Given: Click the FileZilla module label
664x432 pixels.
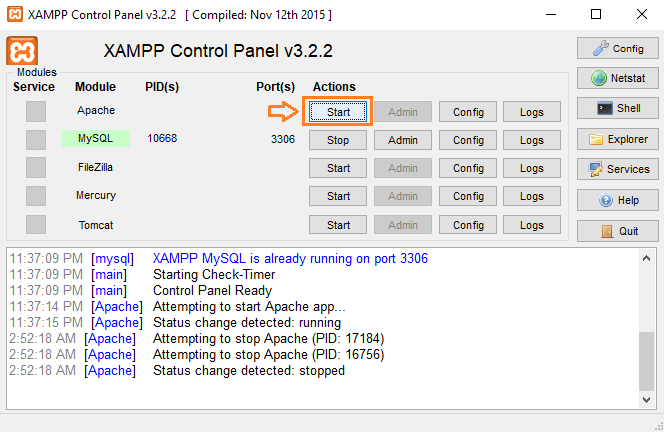Looking at the screenshot, I should click(x=95, y=167).
